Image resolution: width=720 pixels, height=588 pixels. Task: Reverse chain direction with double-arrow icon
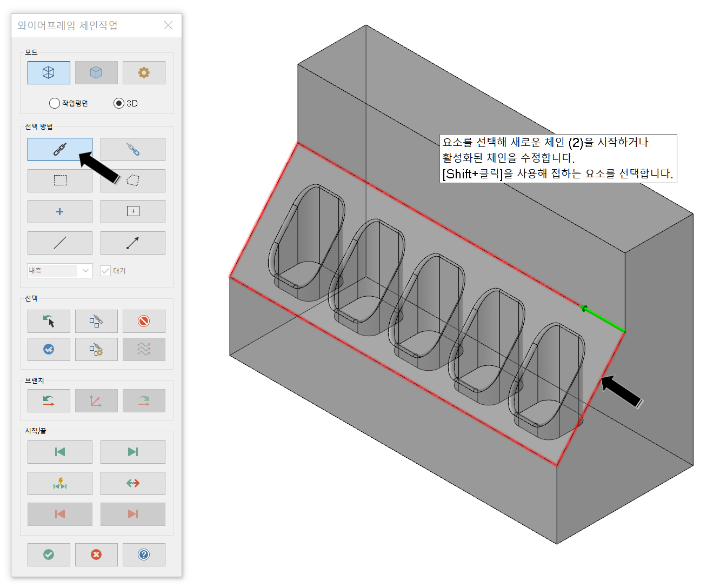coord(133,483)
